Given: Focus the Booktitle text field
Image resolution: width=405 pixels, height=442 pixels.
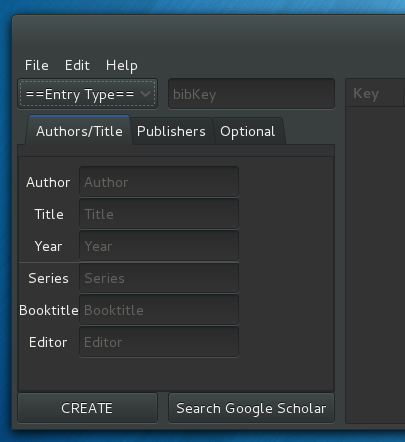Looking at the screenshot, I should coord(159,310).
